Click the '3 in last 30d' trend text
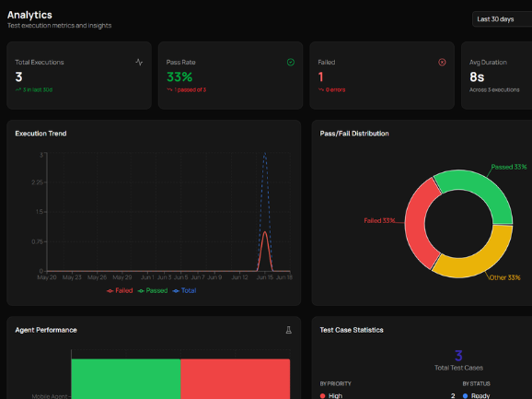 coord(38,89)
